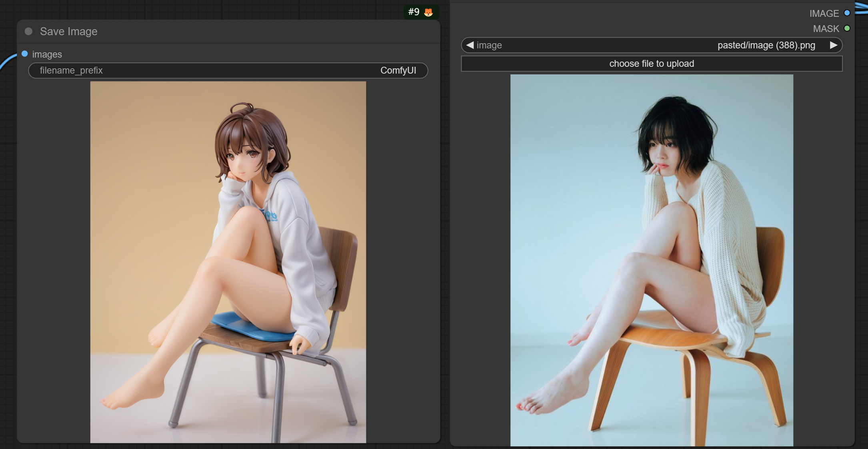
Task: Click the ComfyUI prefix value text
Action: (398, 70)
